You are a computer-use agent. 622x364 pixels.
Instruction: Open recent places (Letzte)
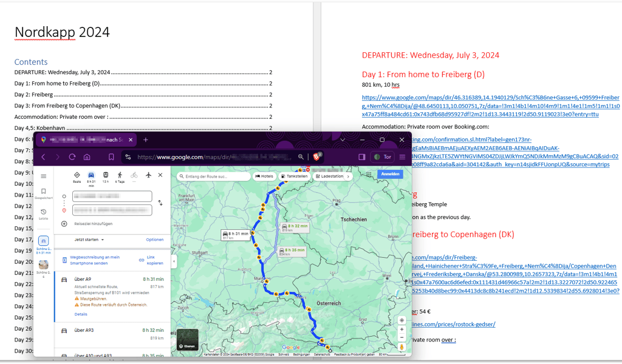pos(44,214)
